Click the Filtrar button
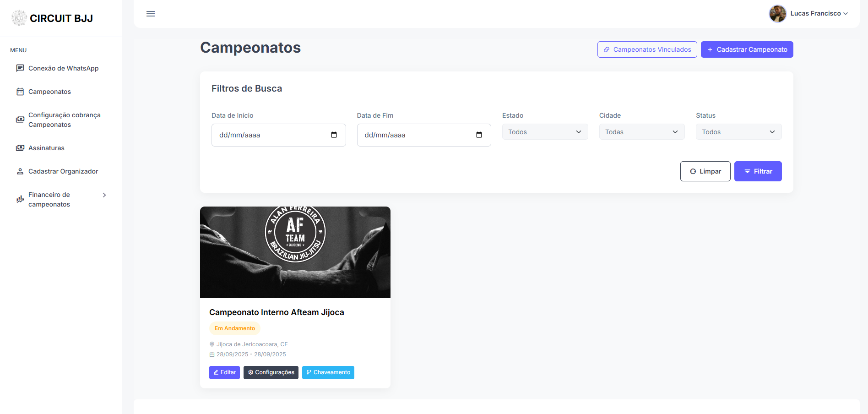 click(x=758, y=171)
